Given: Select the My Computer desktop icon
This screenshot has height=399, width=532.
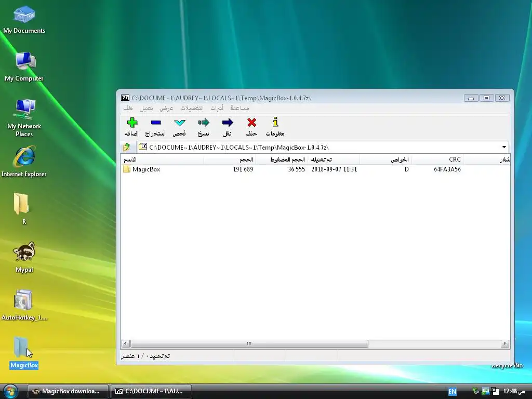Looking at the screenshot, I should point(24,66).
